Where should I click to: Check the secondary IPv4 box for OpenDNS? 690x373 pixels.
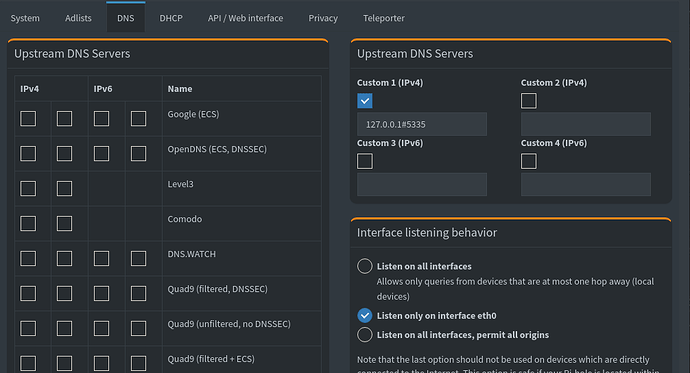[64, 154]
